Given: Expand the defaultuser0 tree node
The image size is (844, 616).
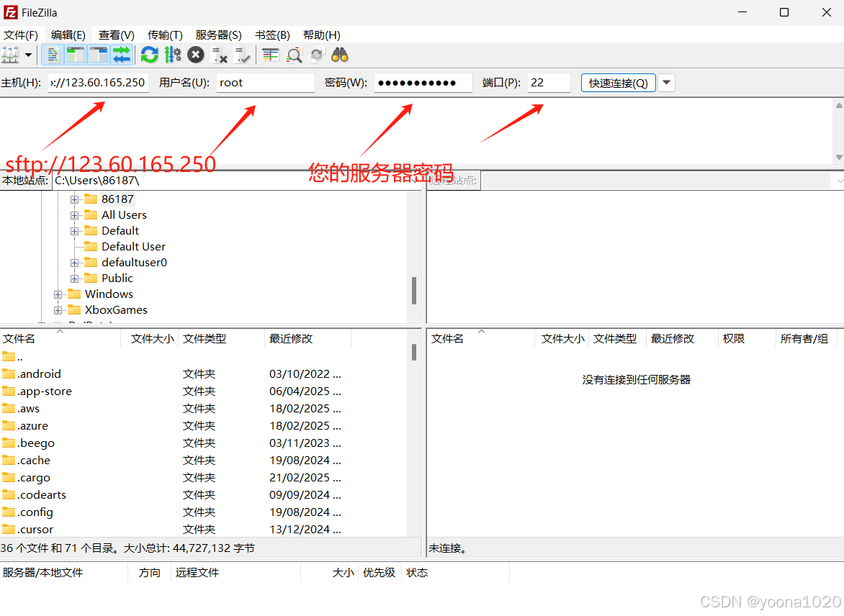Looking at the screenshot, I should coord(74,263).
